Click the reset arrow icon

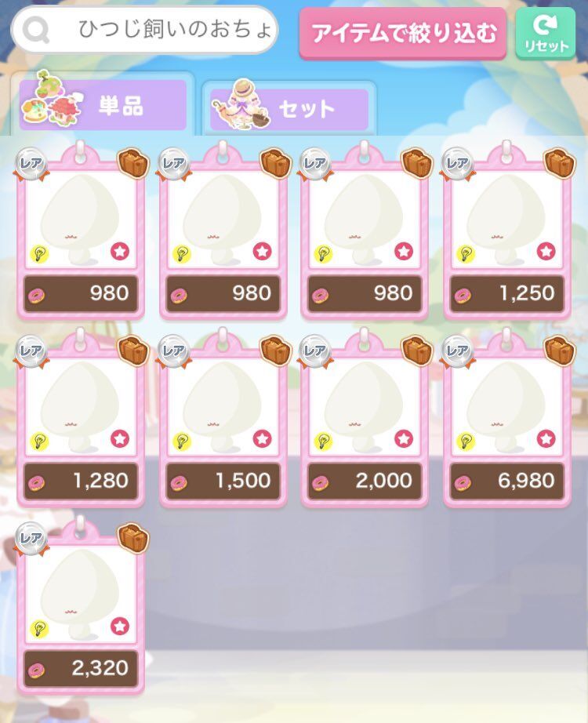pyautogui.click(x=545, y=24)
